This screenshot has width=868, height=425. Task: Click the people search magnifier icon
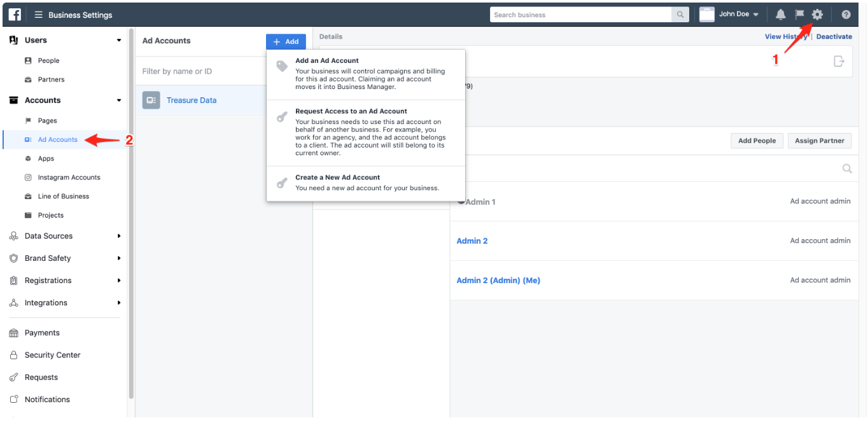847,169
